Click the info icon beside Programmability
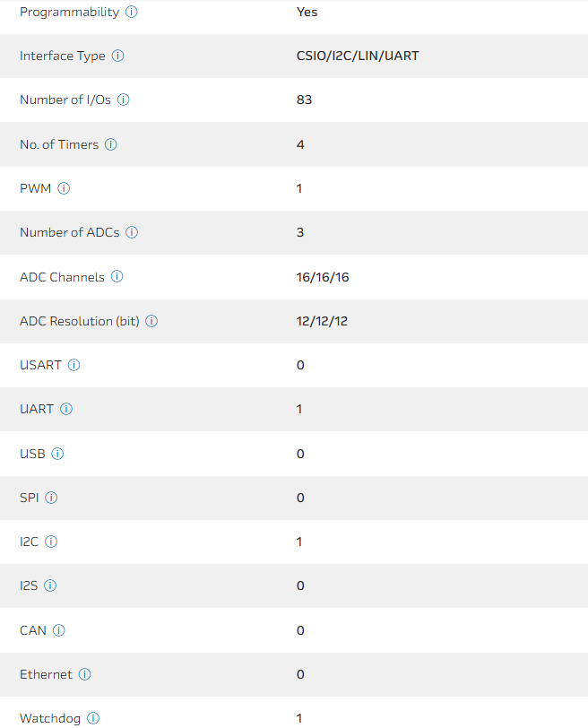This screenshot has height=728, width=588. [x=132, y=13]
